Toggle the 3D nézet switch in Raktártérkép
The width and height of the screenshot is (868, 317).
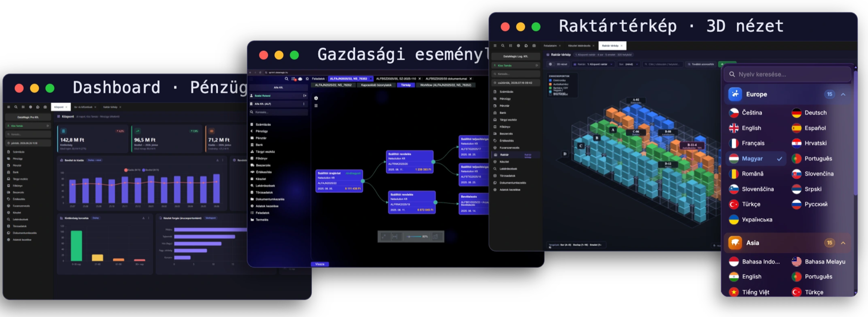coord(552,64)
